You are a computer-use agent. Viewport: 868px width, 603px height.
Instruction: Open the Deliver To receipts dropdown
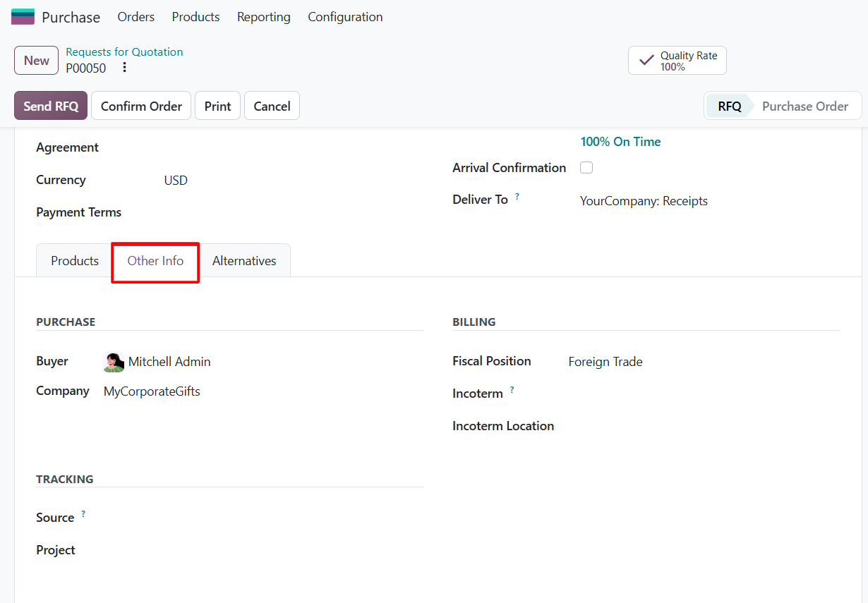(x=709, y=201)
